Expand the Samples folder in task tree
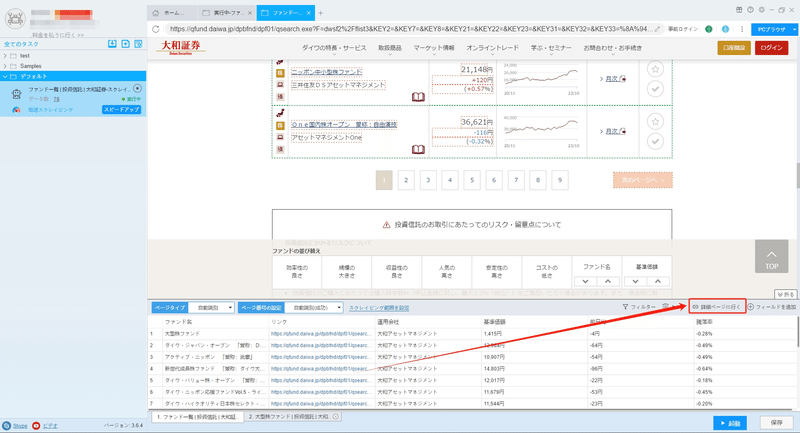This screenshot has width=800, height=433. pyautogui.click(x=6, y=66)
